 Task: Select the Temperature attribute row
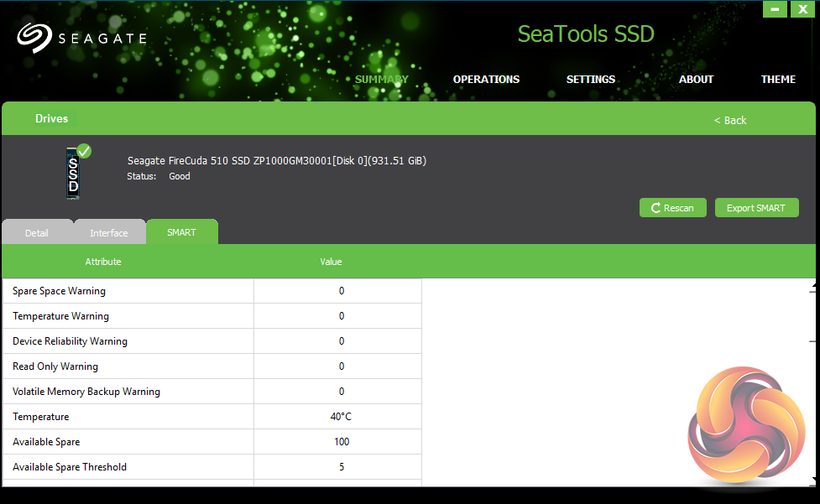(212, 417)
